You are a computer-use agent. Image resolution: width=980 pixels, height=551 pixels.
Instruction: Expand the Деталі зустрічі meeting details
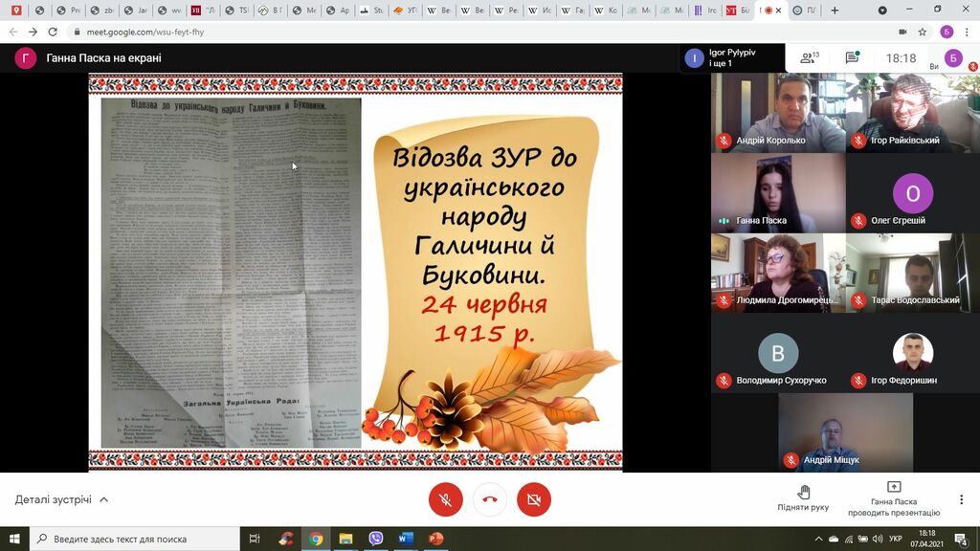pyautogui.click(x=62, y=499)
